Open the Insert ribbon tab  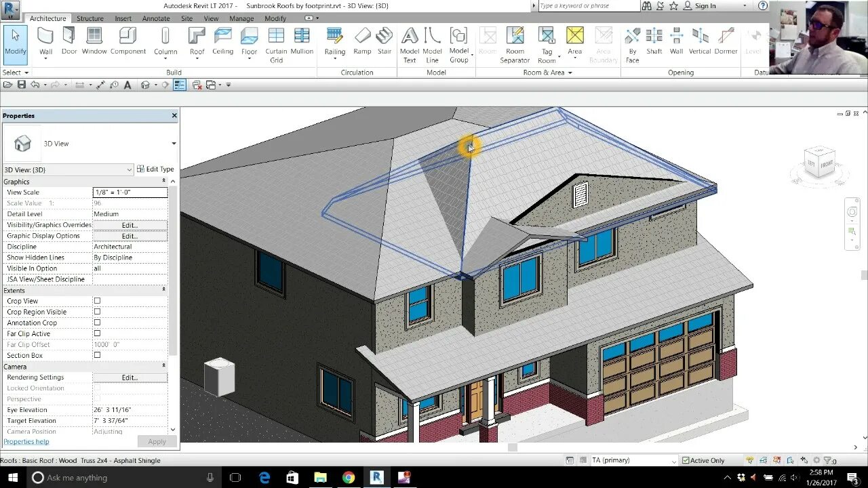coord(123,18)
